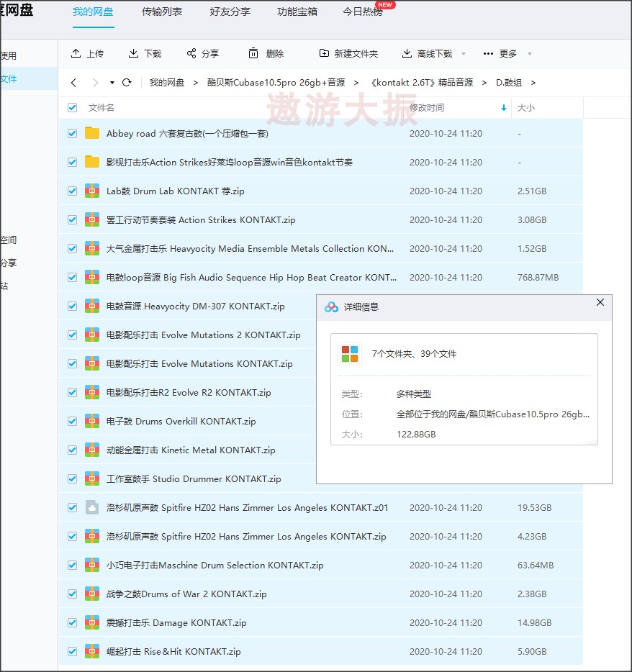Click the three-dots icon beside 更多
632x672 pixels.
point(488,53)
